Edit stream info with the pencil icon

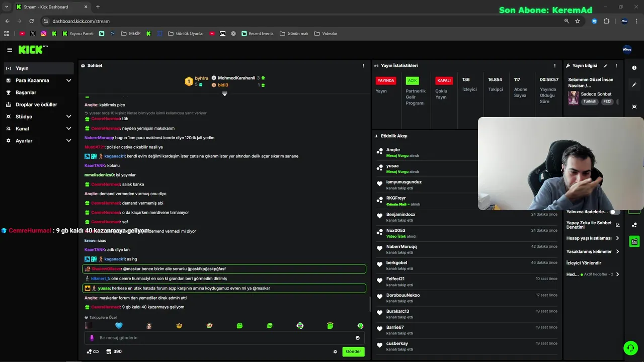click(x=606, y=66)
